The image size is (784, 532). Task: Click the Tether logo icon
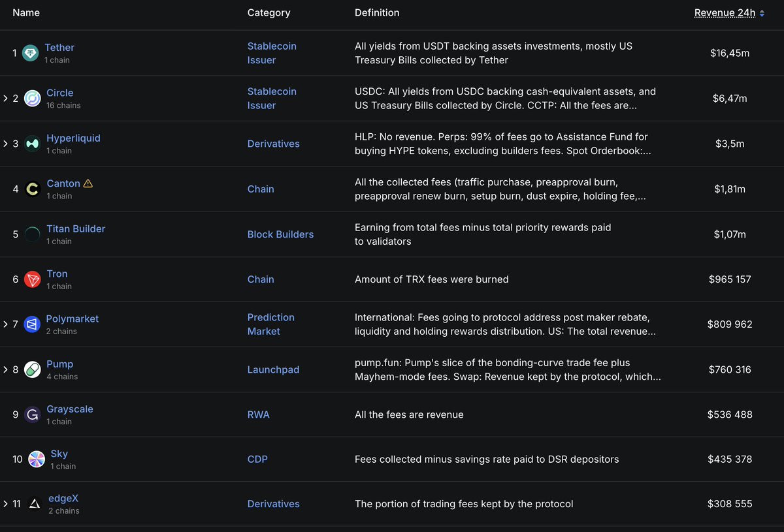pyautogui.click(x=31, y=54)
